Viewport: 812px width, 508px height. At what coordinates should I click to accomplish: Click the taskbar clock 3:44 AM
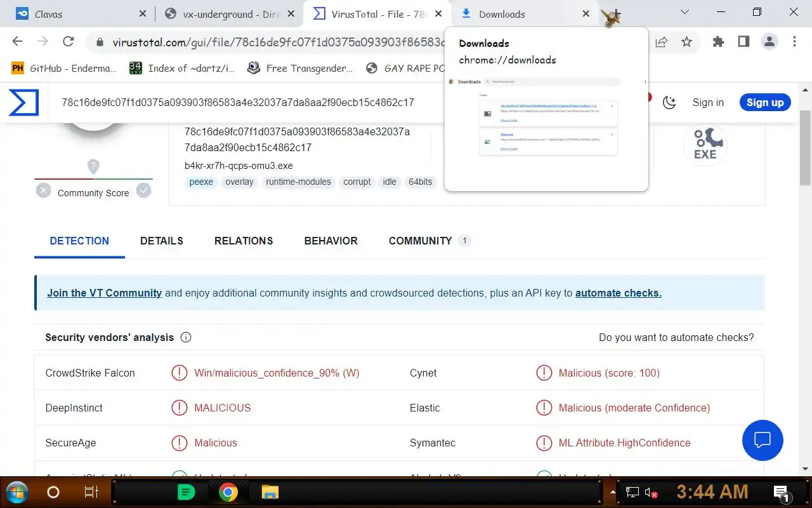coord(712,492)
